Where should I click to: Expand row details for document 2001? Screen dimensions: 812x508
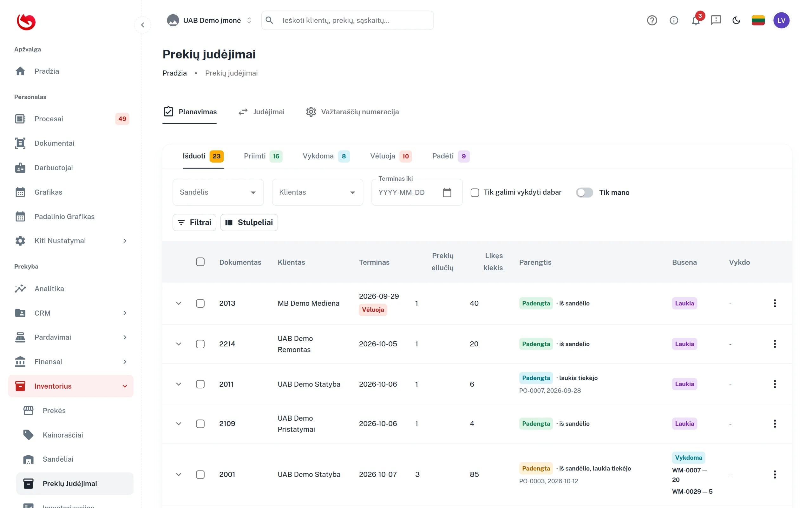coord(179,474)
